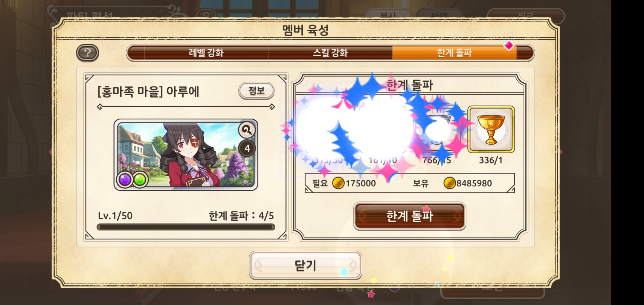644x305 pixels.
Task: Select the silver cup material 766/15
Action: click(437, 130)
